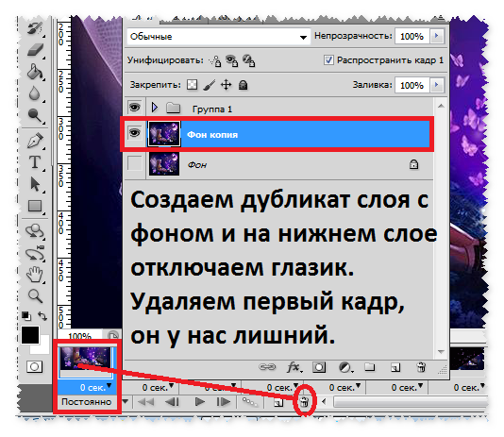Click the black foreground color swatch

(x=30, y=335)
